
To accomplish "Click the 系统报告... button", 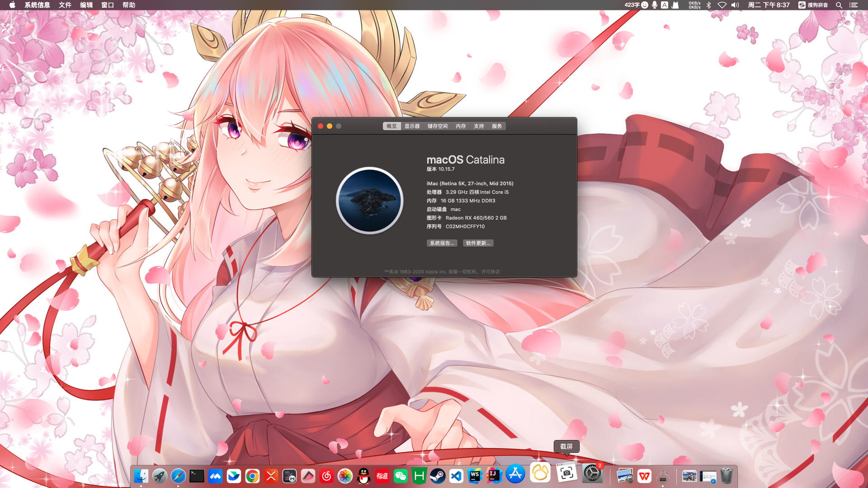I will point(442,243).
